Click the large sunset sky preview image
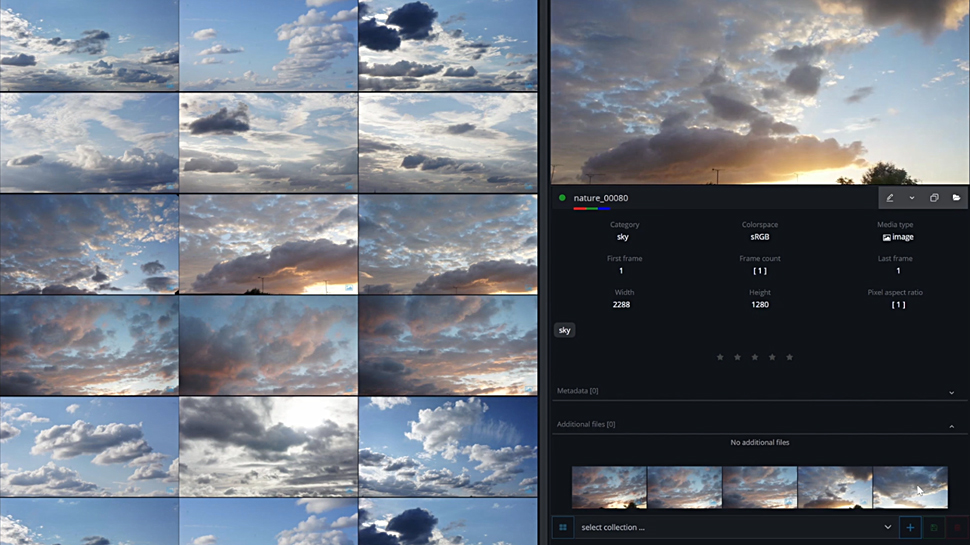Screen dimensions: 970x545 [x=760, y=92]
